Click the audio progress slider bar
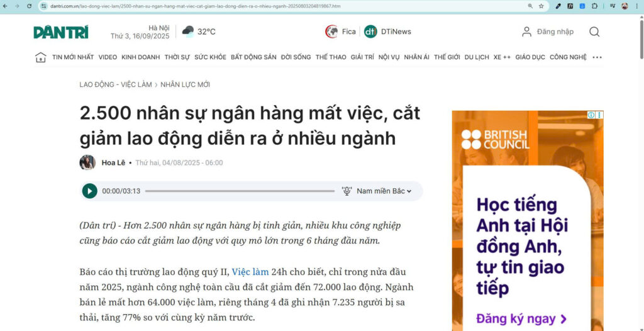The image size is (644, 331). click(x=240, y=191)
